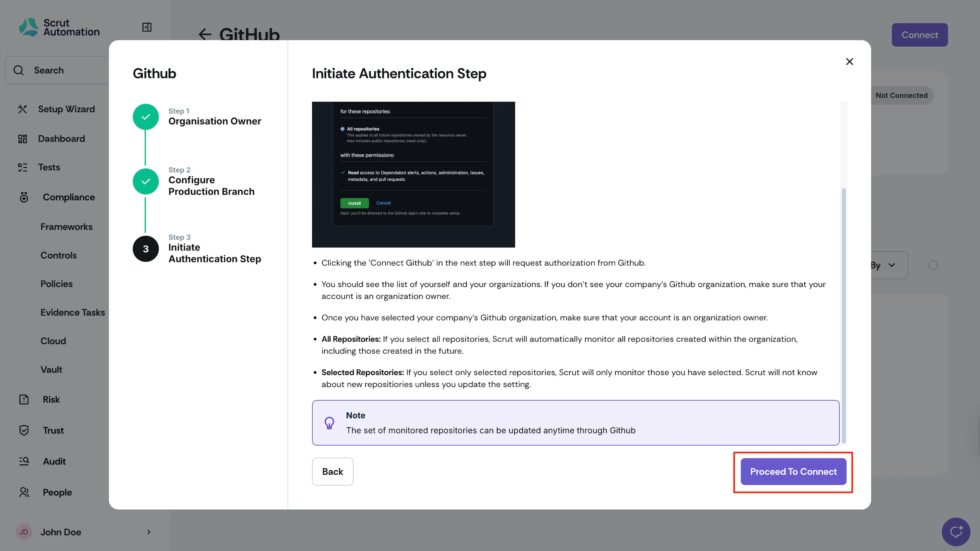Open Audit via its search-list icon
This screenshot has height=551, width=980.
tap(24, 461)
